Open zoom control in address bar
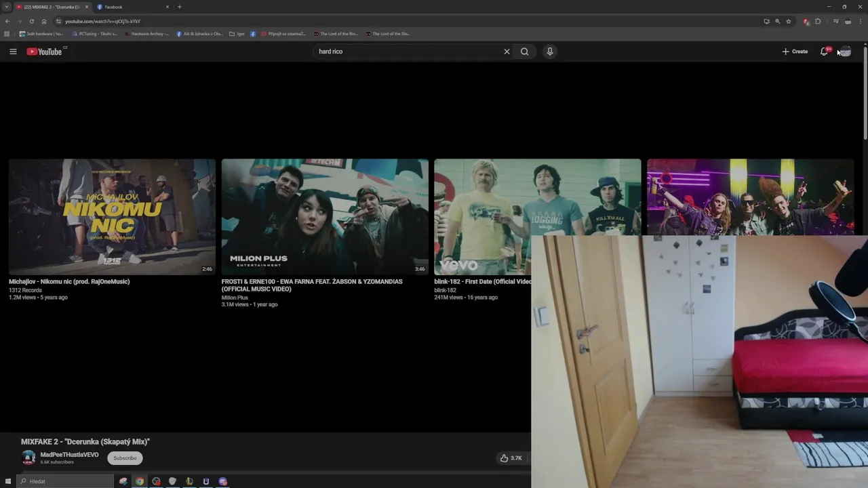Viewport: 868px width, 488px height. tap(777, 21)
